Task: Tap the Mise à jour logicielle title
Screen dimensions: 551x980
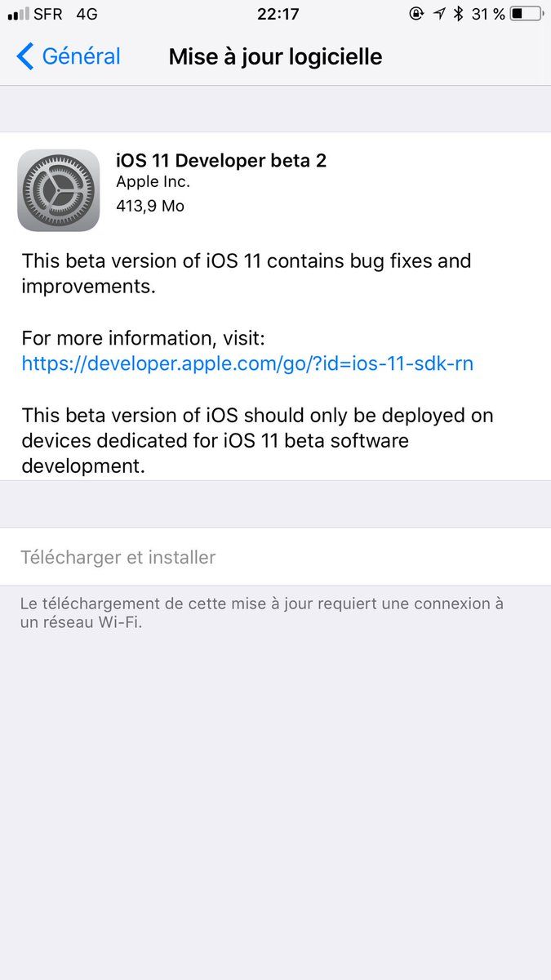Action: (x=275, y=56)
